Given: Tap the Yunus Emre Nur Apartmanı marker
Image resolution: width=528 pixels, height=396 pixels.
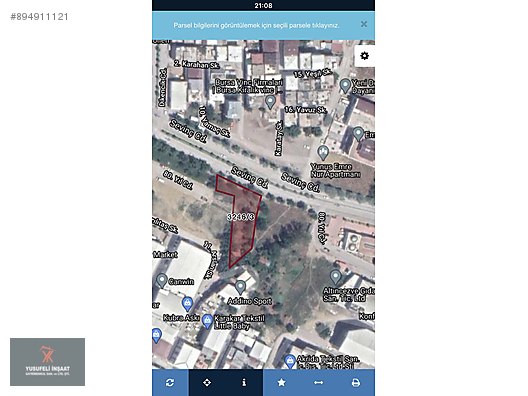Looking at the screenshot, I should pyautogui.click(x=323, y=153).
